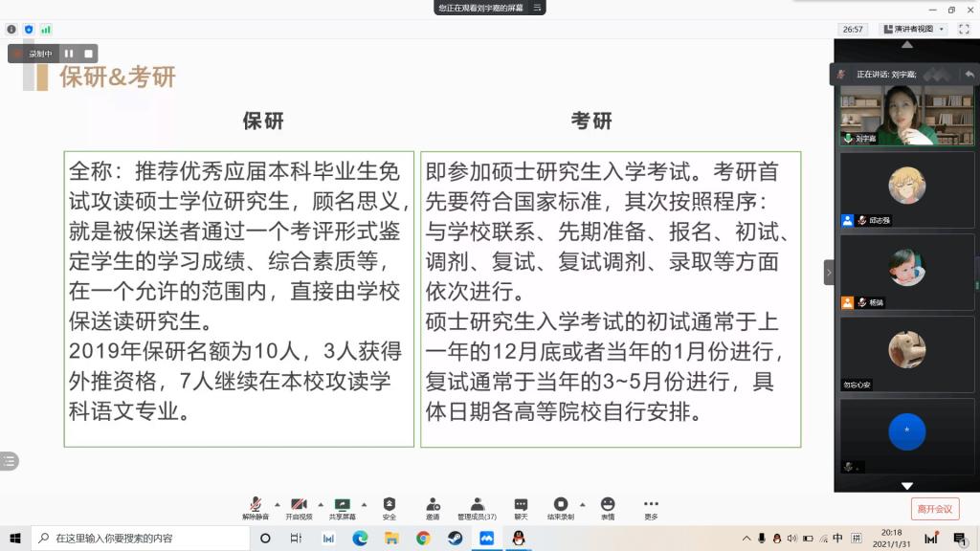Turn on camera with 开启视频
The height and width of the screenshot is (551, 980).
(299, 507)
